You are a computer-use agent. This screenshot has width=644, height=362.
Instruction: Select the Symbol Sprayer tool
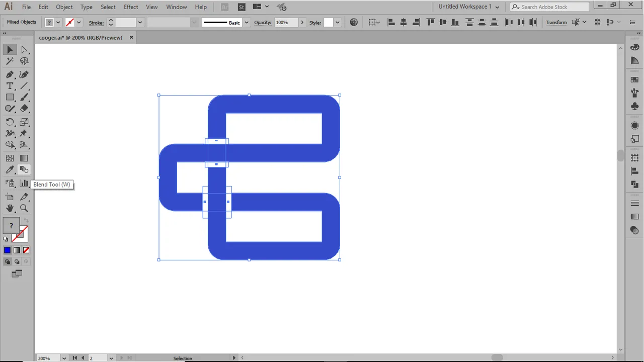click(10, 184)
